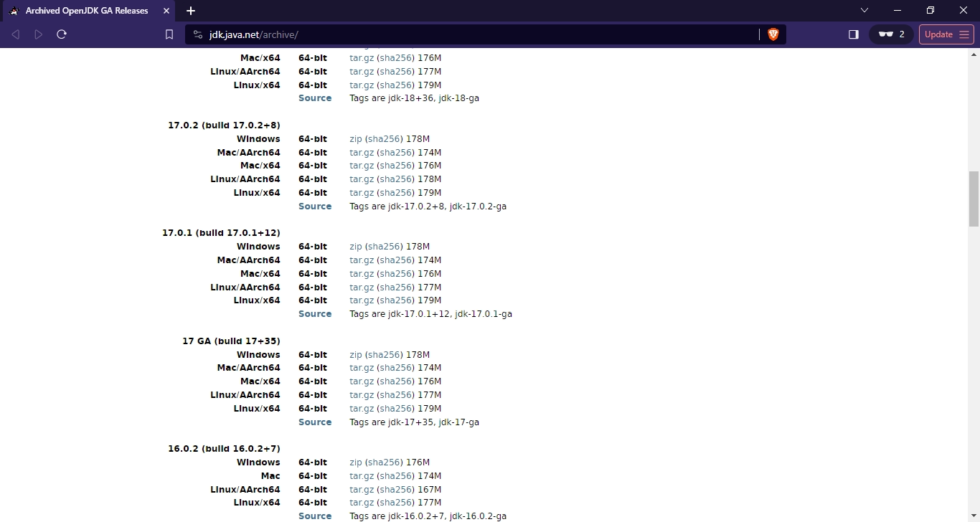
Task: Open the jdk-17.0.2-ga tag link
Action: 478,207
